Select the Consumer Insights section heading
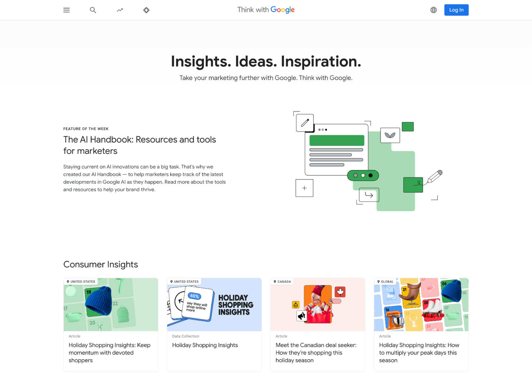Screen dimensions: 532x392 (100, 264)
